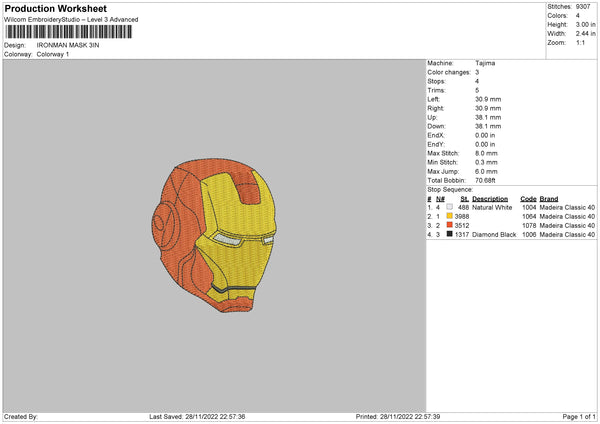Click the Zoom value 1:1

click(580, 42)
